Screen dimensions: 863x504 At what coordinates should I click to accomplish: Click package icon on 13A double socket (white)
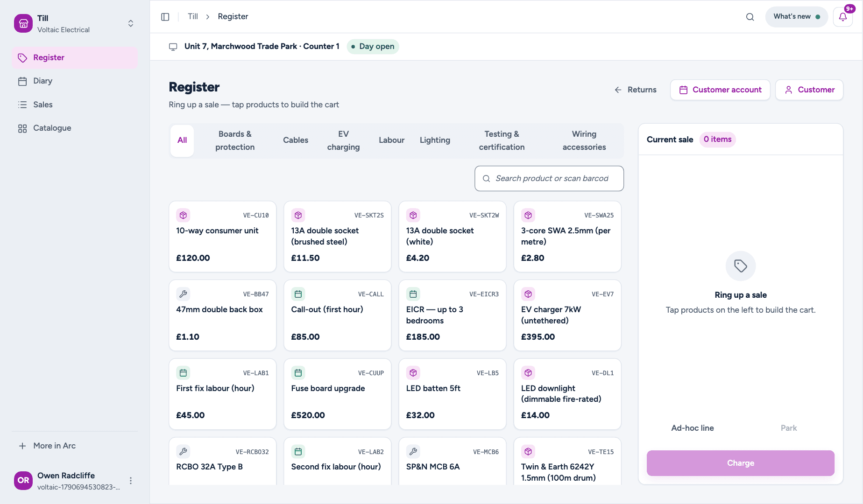413,215
